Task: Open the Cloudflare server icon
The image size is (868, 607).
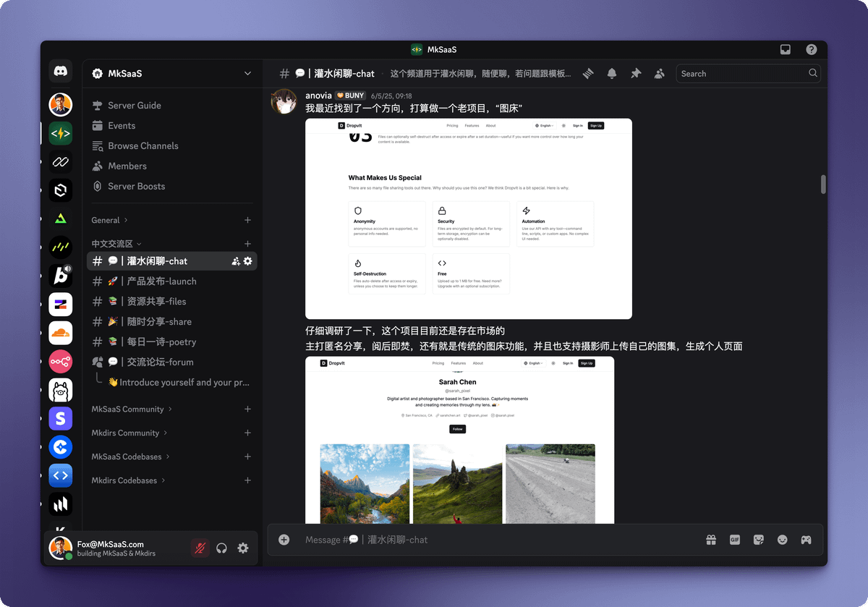Action: coord(61,333)
